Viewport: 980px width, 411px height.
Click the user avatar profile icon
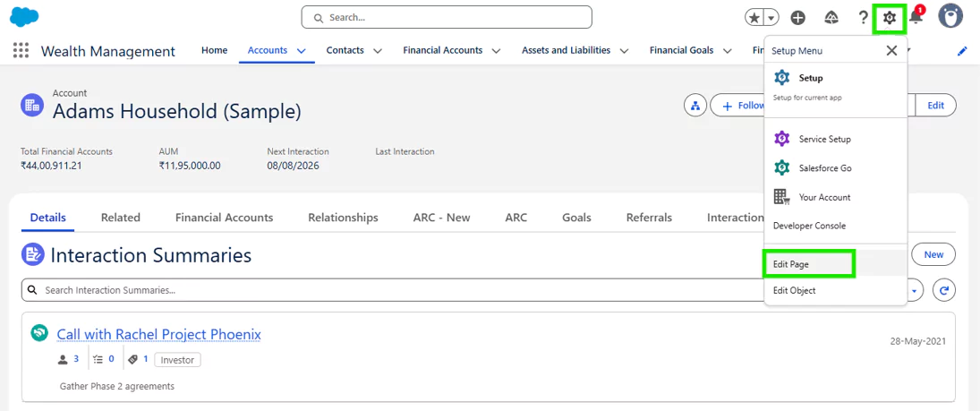(x=950, y=17)
